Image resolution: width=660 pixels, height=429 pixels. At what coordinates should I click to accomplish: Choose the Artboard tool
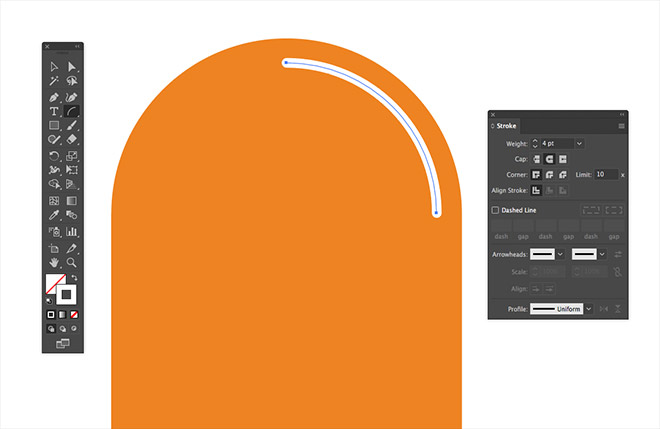point(54,248)
